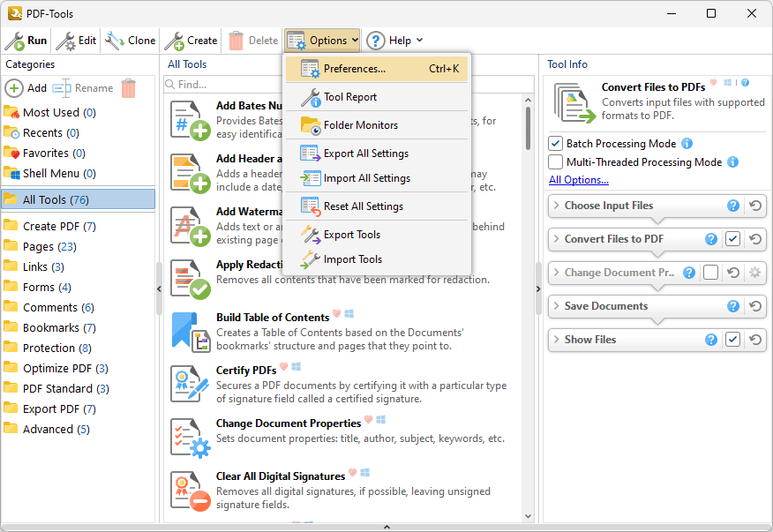Image resolution: width=773 pixels, height=532 pixels.
Task: Favorite the Build Table of Contents tool
Action: [337, 313]
